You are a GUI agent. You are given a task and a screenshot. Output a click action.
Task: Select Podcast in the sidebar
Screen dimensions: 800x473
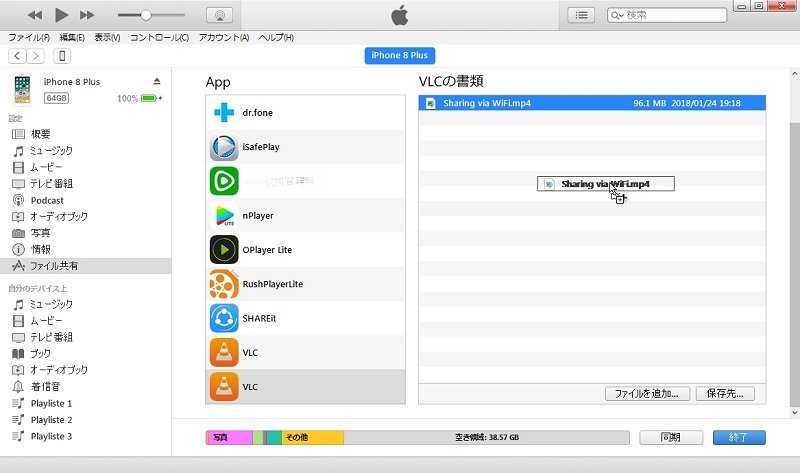tap(86, 200)
